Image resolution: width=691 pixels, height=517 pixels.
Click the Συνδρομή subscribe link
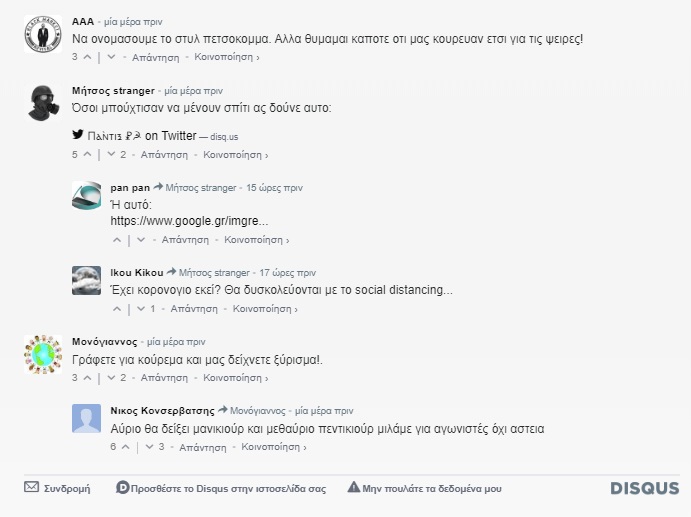pos(58,488)
